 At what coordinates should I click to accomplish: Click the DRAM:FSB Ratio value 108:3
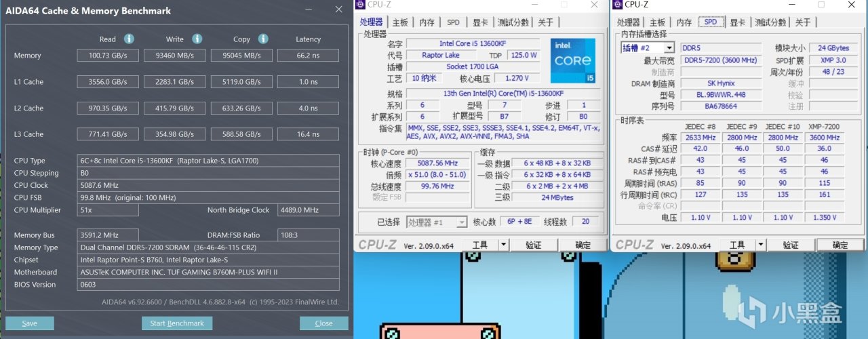click(308, 235)
